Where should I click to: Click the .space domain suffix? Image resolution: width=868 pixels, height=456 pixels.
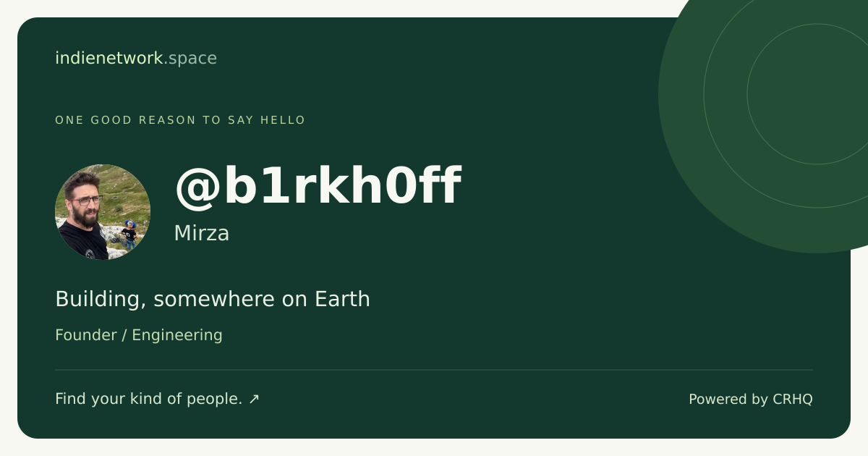click(x=190, y=59)
